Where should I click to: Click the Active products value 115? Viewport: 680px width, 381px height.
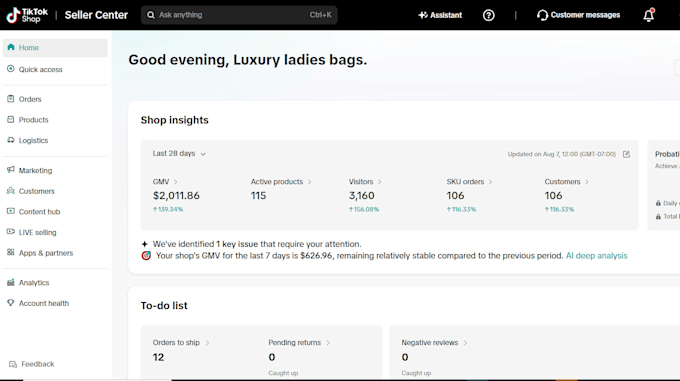click(258, 196)
